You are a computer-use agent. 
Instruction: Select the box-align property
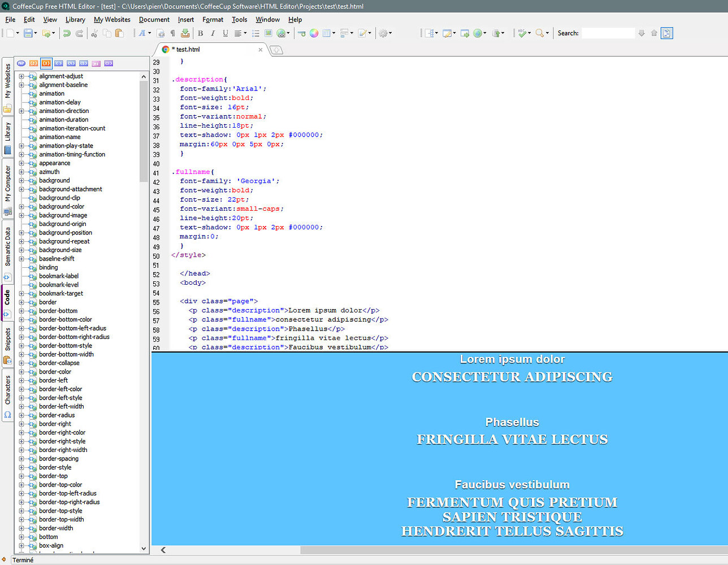pos(51,546)
